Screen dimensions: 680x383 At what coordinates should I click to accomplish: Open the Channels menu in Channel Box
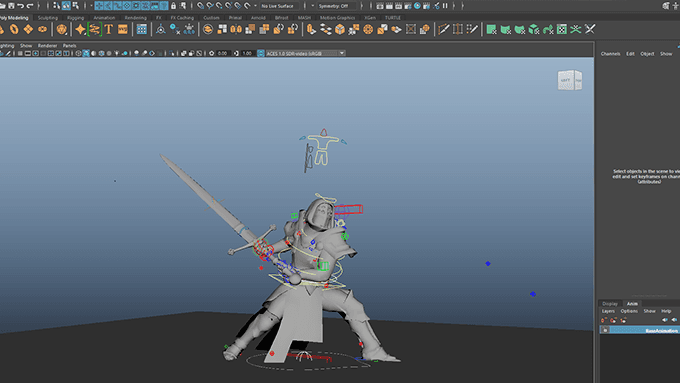pyautogui.click(x=610, y=54)
